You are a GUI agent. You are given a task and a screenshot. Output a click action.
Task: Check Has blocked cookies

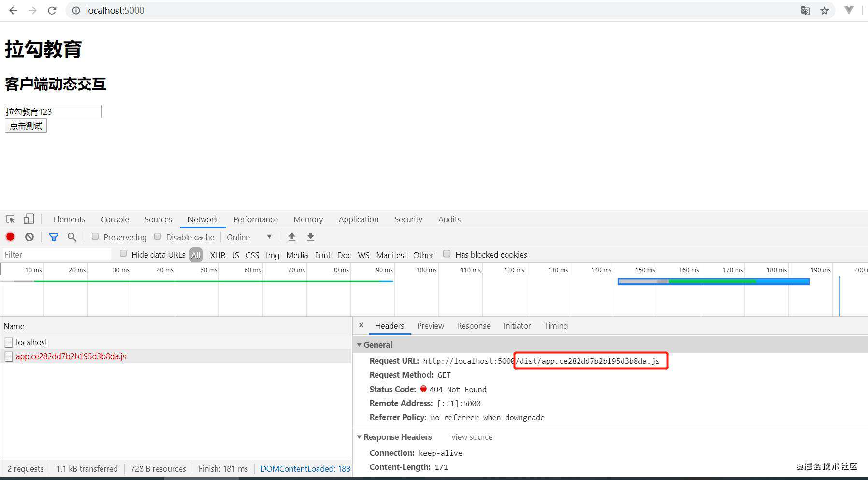(x=447, y=254)
